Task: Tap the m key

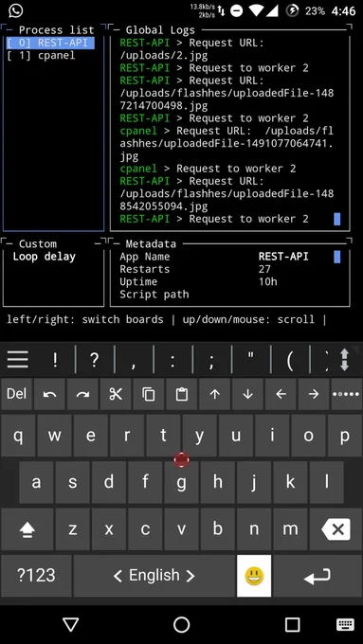Action: (x=290, y=529)
